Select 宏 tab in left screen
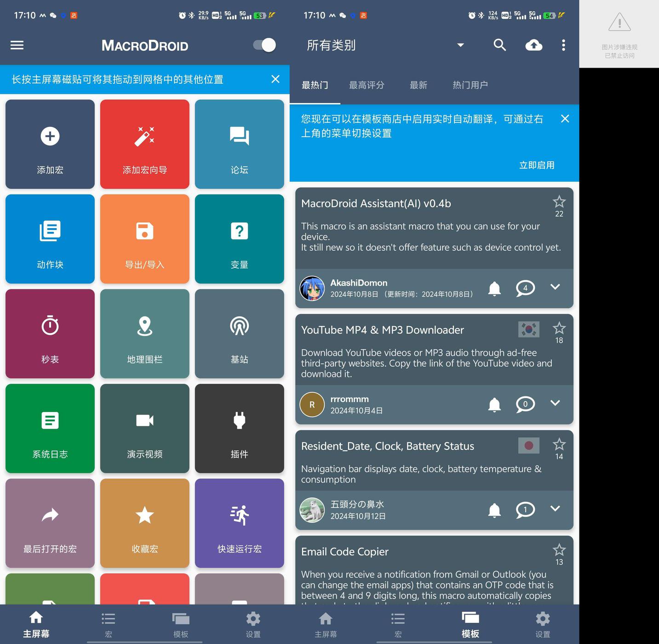 point(109,625)
